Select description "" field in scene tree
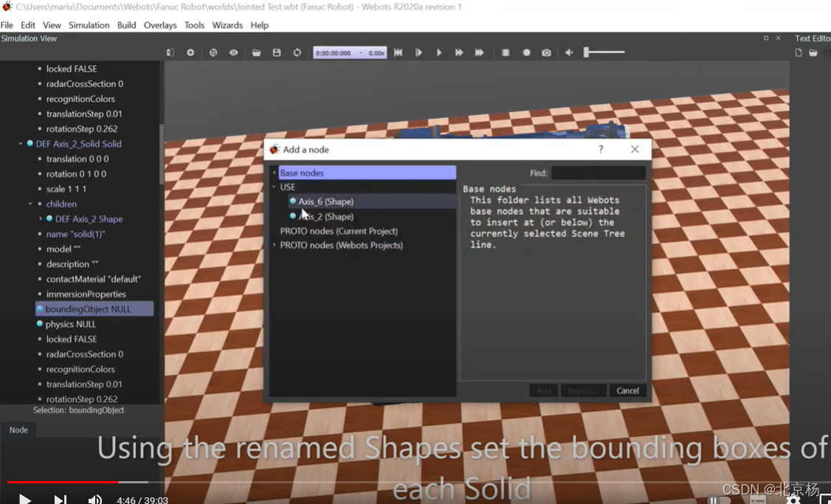 72,264
